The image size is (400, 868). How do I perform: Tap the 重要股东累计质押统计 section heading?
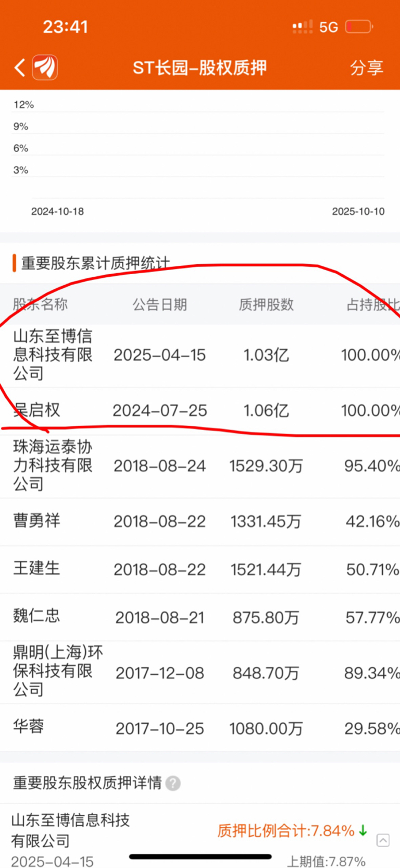point(95,263)
